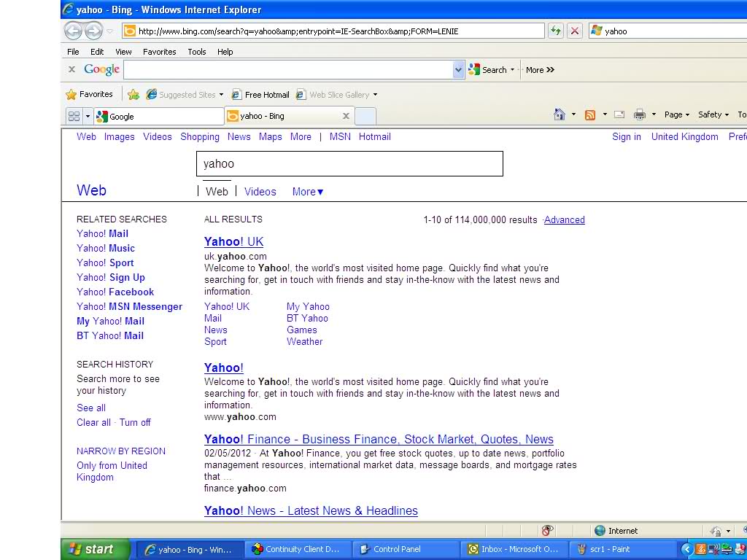Switch to the Google tab
The width and height of the screenshot is (747, 560).
pos(158,116)
